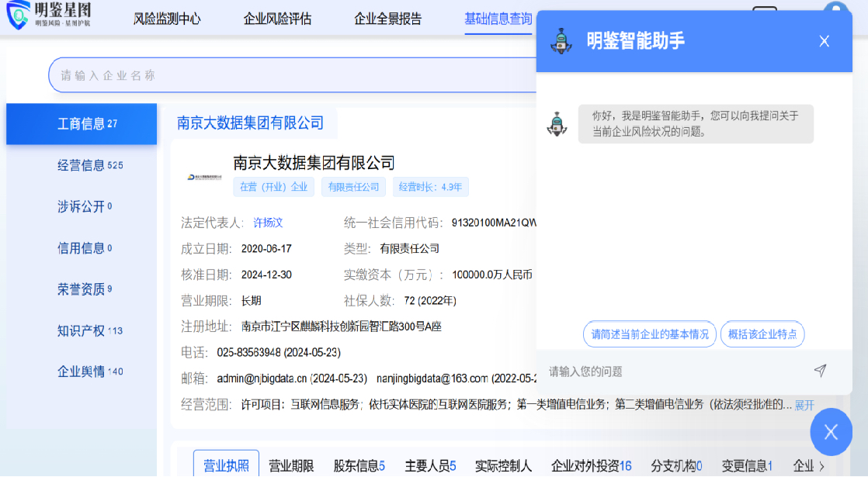The height and width of the screenshot is (477, 868).
Task: Open the 企业全景报告 page
Action: point(387,19)
